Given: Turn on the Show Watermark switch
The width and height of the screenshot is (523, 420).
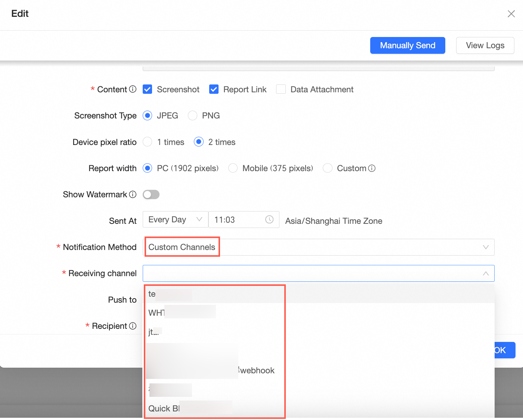Looking at the screenshot, I should 151,194.
